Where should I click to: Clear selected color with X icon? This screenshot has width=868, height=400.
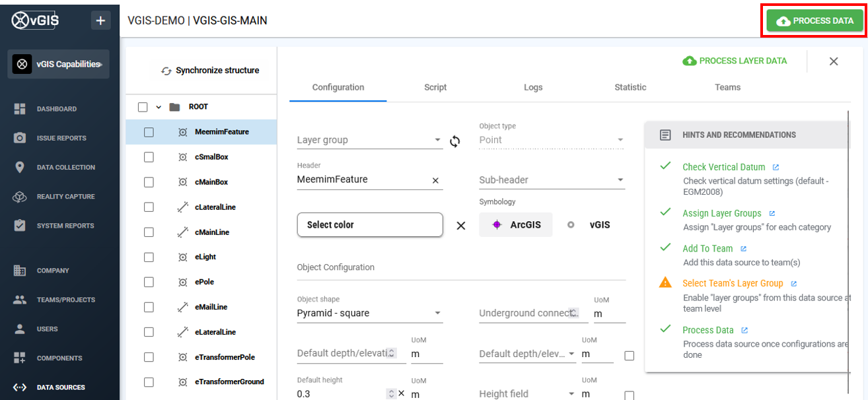pos(461,226)
